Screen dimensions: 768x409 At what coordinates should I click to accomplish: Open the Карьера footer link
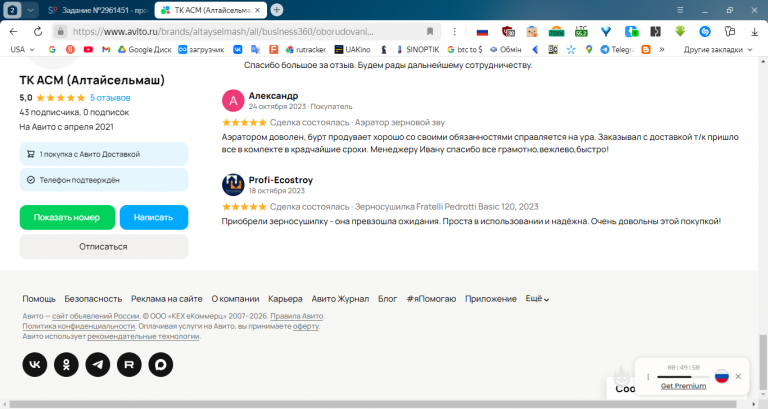(285, 299)
